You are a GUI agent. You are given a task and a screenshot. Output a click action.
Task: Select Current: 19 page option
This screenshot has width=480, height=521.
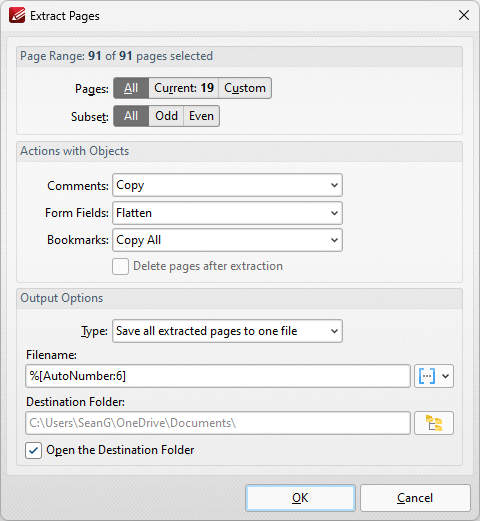[x=184, y=88]
